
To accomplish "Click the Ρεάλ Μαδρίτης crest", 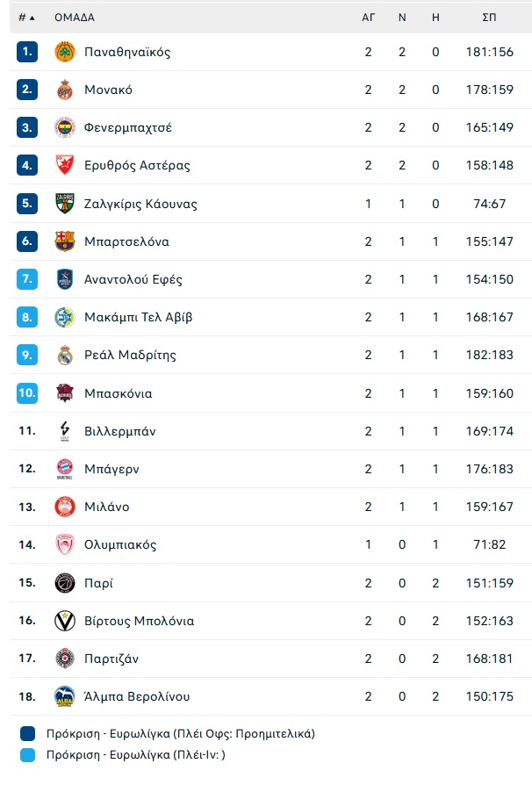I will tap(65, 355).
